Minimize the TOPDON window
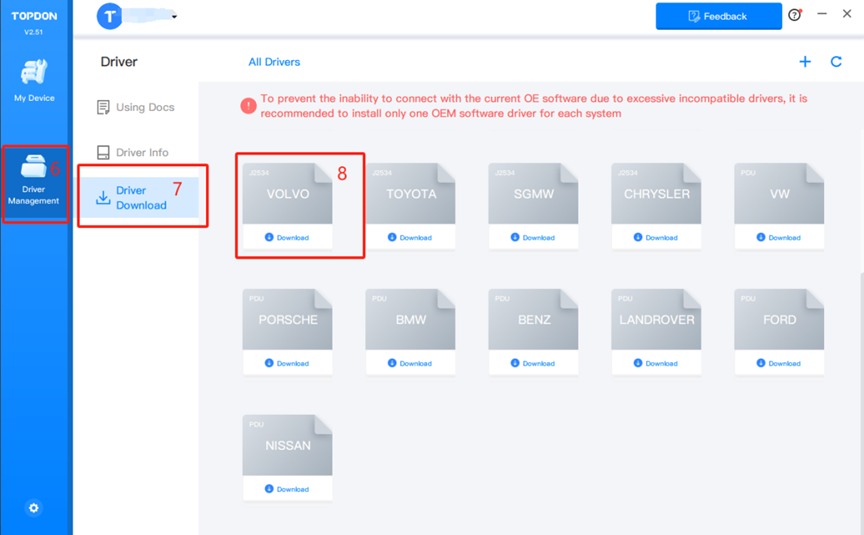The width and height of the screenshot is (864, 535). (x=822, y=14)
